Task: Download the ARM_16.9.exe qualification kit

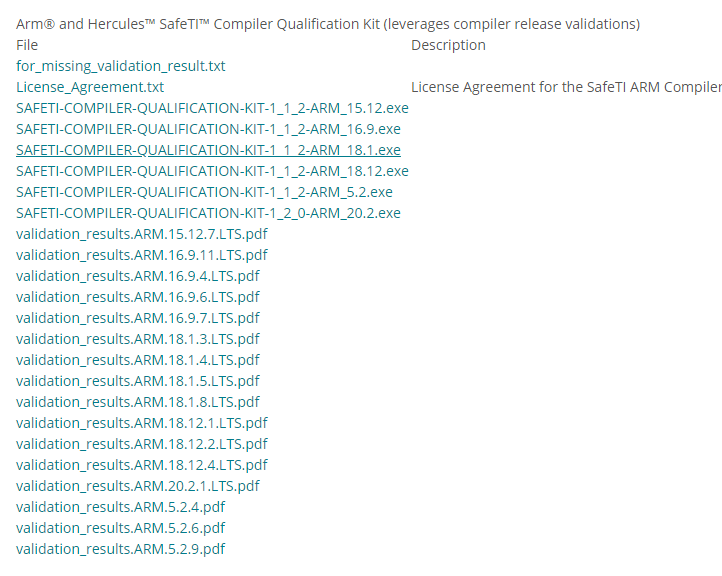Action: (208, 129)
